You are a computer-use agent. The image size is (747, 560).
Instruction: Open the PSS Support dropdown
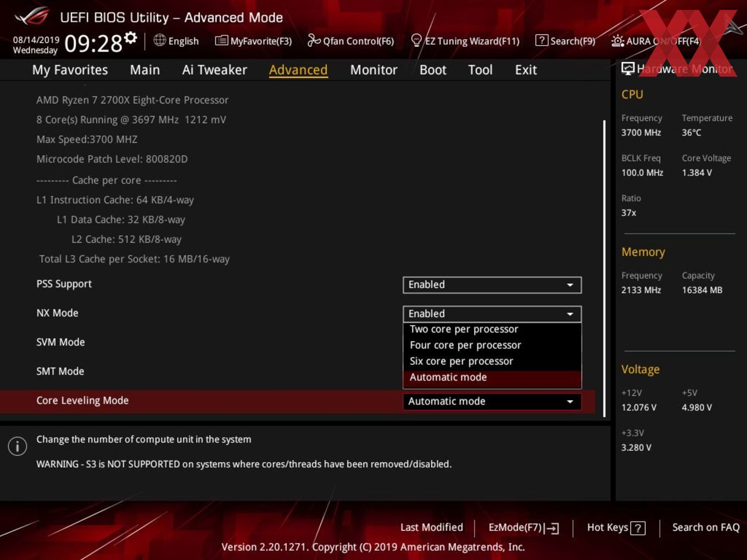click(492, 284)
